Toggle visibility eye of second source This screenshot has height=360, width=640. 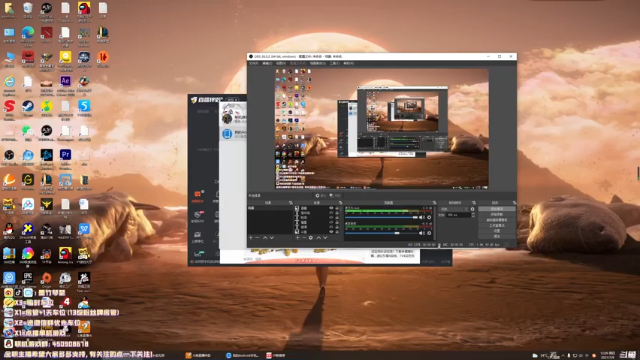pos(331,213)
